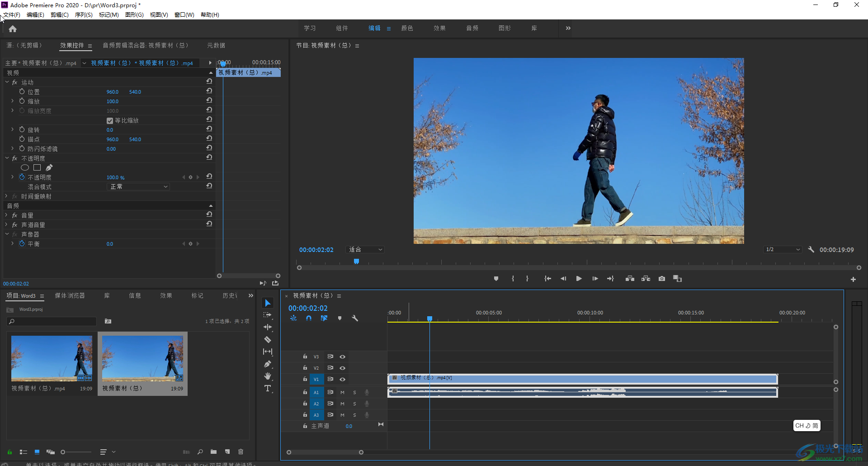Click the Export Frame camera icon
The height and width of the screenshot is (466, 868).
pyautogui.click(x=662, y=279)
